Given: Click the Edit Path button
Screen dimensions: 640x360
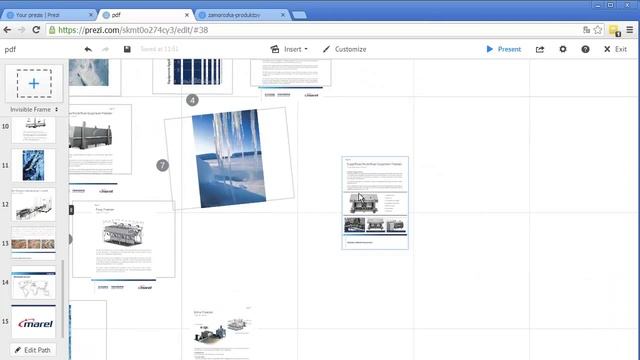Looking at the screenshot, I should 33,350.
